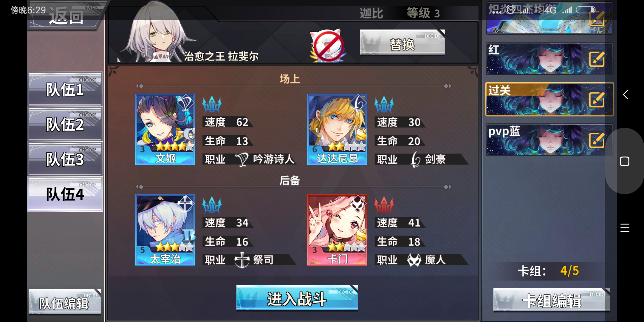Open 队伍编辑 team editor

65,302
